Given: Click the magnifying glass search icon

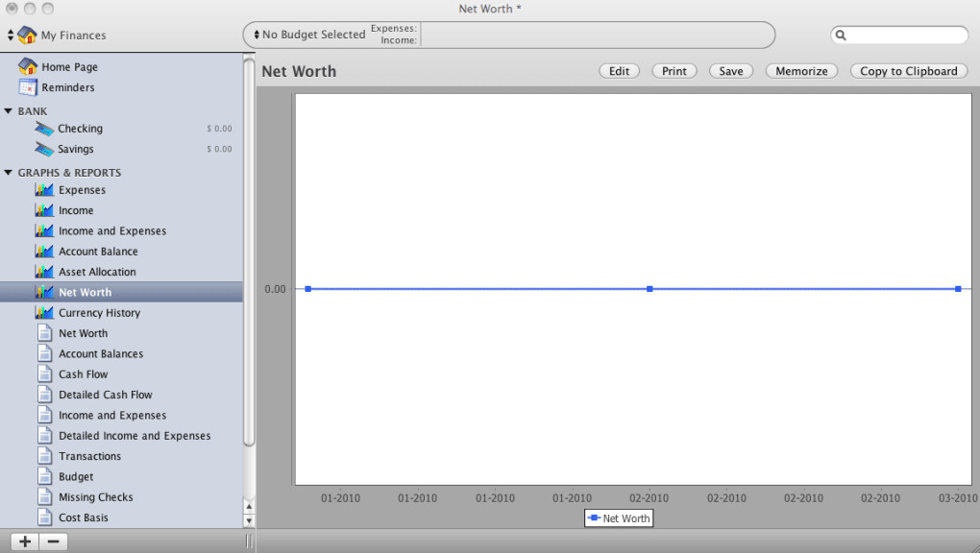Looking at the screenshot, I should pyautogui.click(x=841, y=35).
